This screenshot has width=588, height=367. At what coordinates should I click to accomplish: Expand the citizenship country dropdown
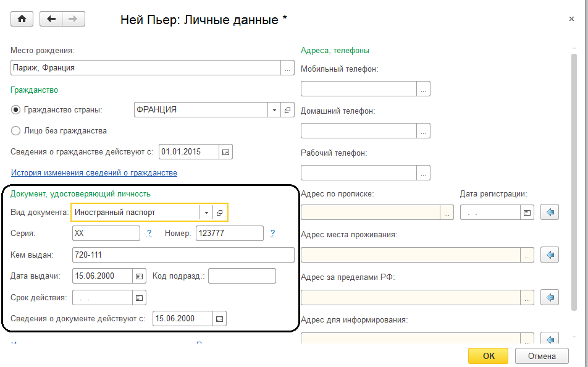click(274, 110)
